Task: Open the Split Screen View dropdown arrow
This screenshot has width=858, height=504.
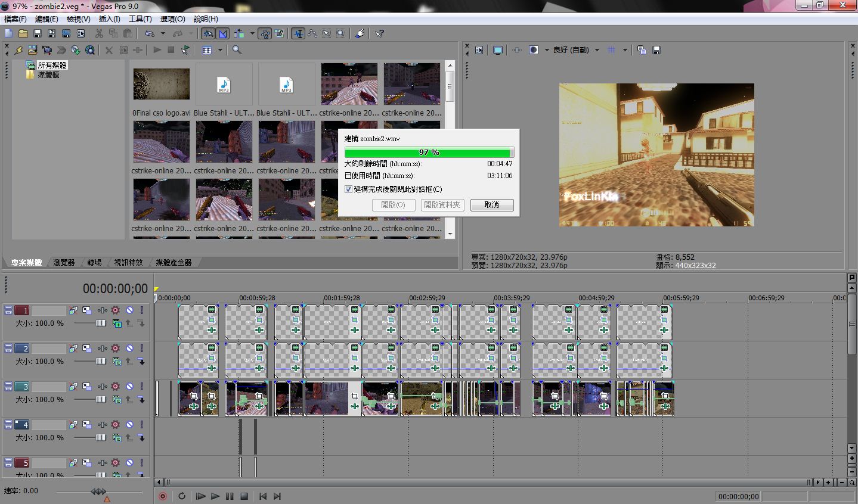Action: coord(546,50)
